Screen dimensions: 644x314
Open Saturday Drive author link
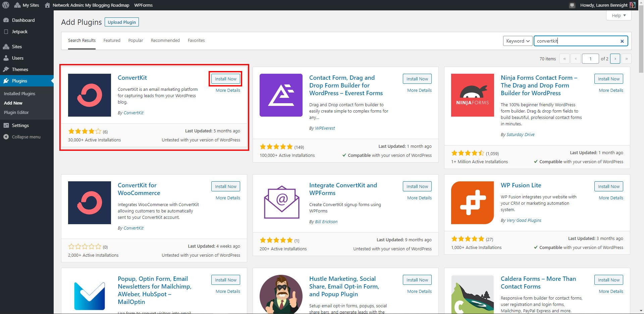tap(521, 134)
